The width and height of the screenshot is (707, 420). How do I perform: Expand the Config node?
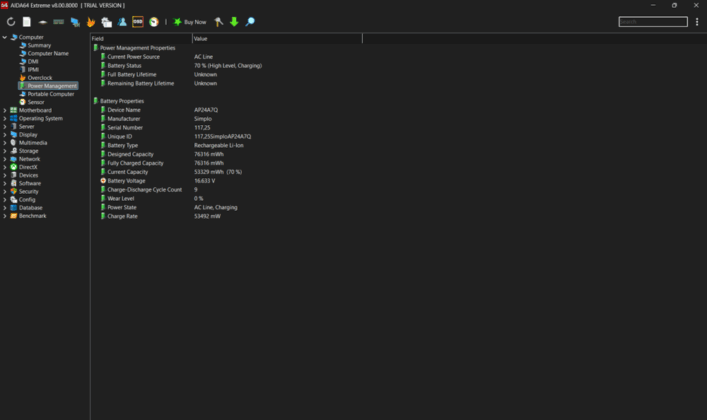coord(5,199)
